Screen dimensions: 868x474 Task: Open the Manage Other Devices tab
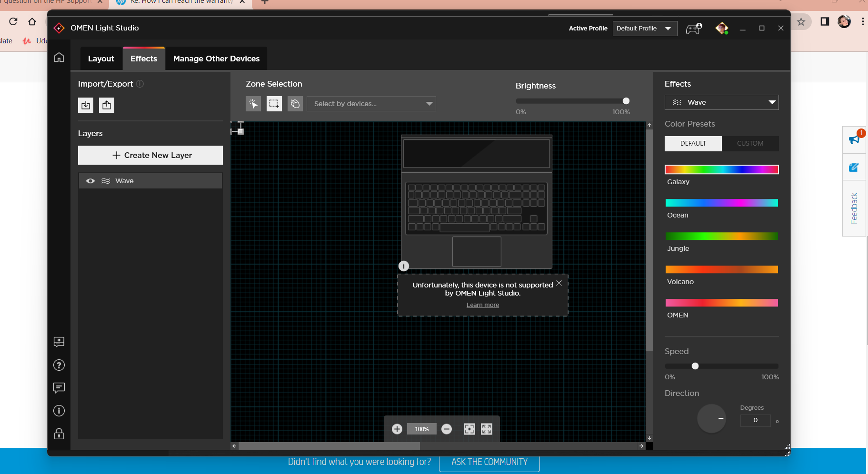[x=217, y=59]
